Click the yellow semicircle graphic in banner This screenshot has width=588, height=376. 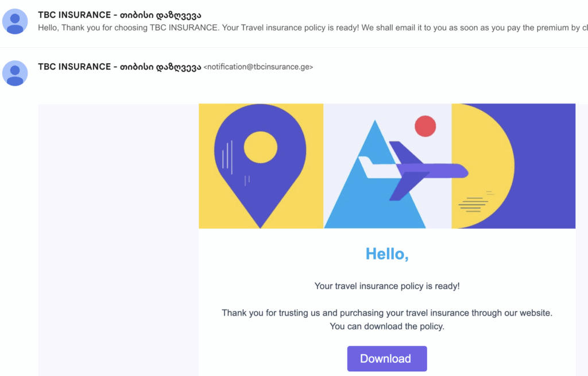(483, 166)
